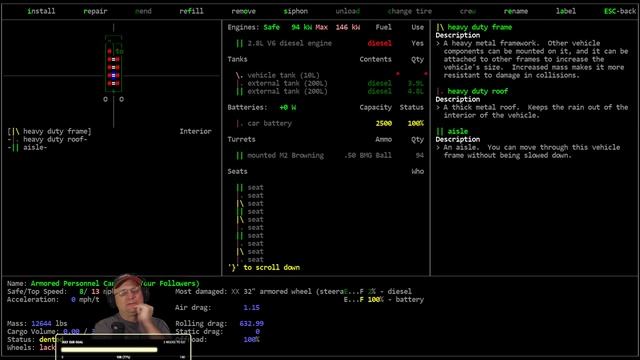Screen dimensions: 640x360
Task: Select the install command
Action: 41,11
